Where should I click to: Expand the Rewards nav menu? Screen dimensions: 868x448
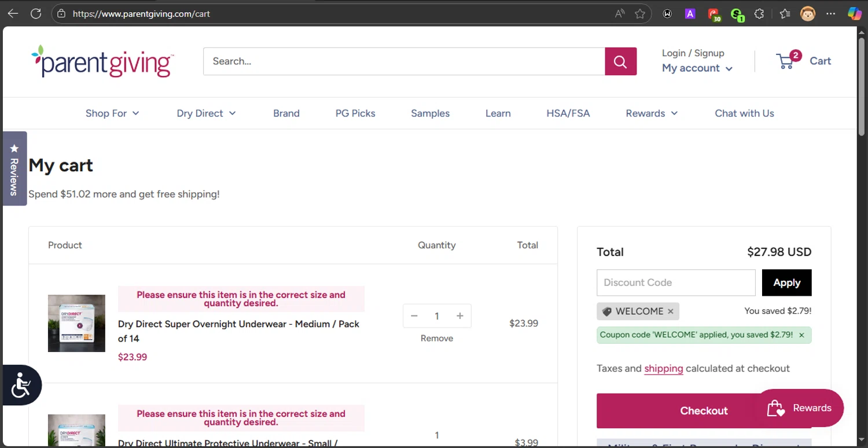pyautogui.click(x=652, y=113)
